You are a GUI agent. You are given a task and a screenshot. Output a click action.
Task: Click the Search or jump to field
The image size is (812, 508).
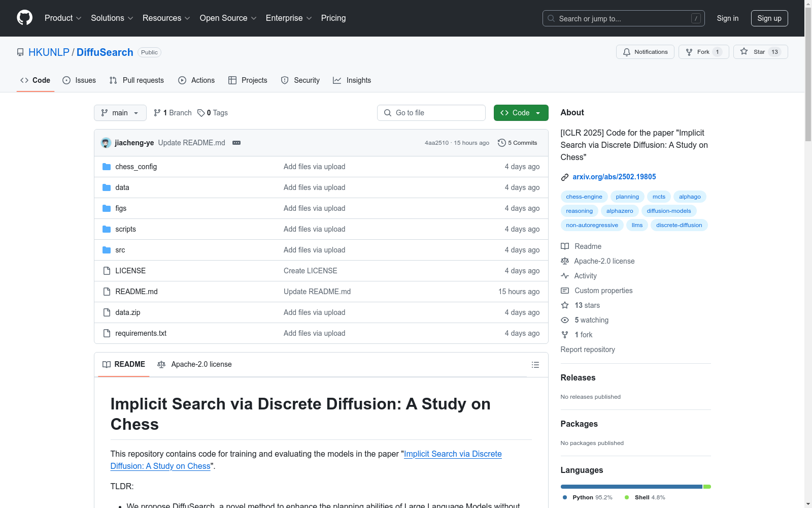tap(624, 18)
